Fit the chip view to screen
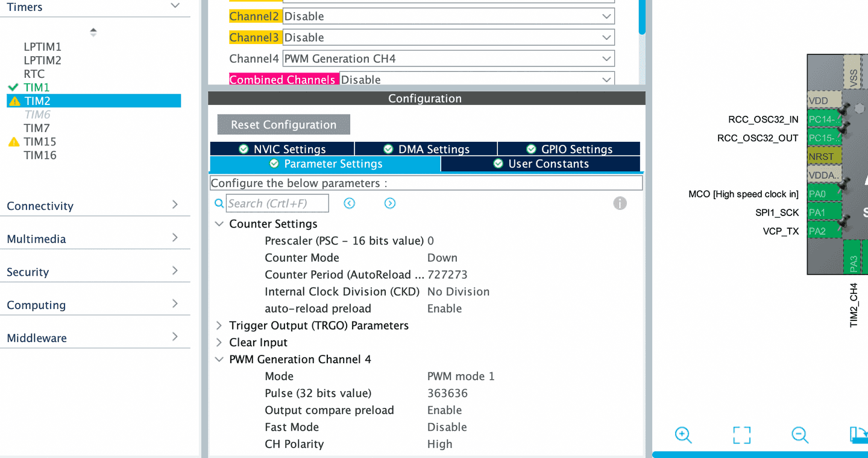 741,434
